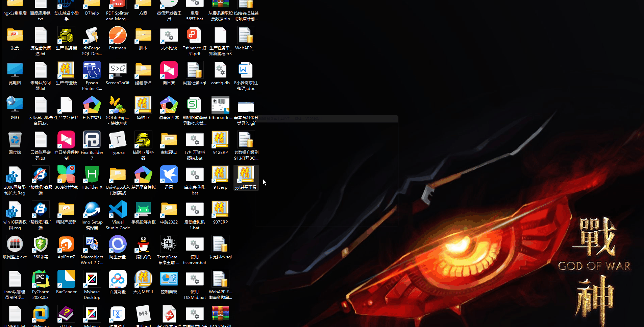Click the Inno Setup 编译器 icon
The width and height of the screenshot is (644, 327).
coord(92,210)
